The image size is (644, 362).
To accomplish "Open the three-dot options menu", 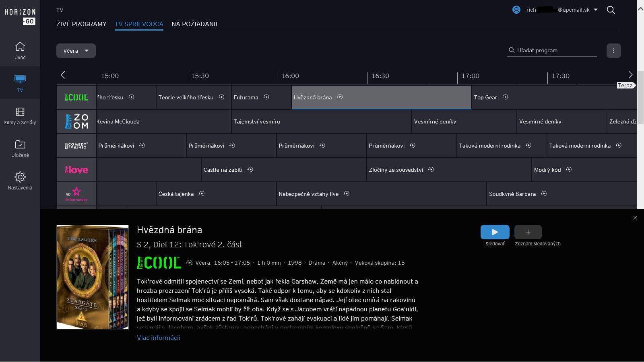I will point(613,51).
